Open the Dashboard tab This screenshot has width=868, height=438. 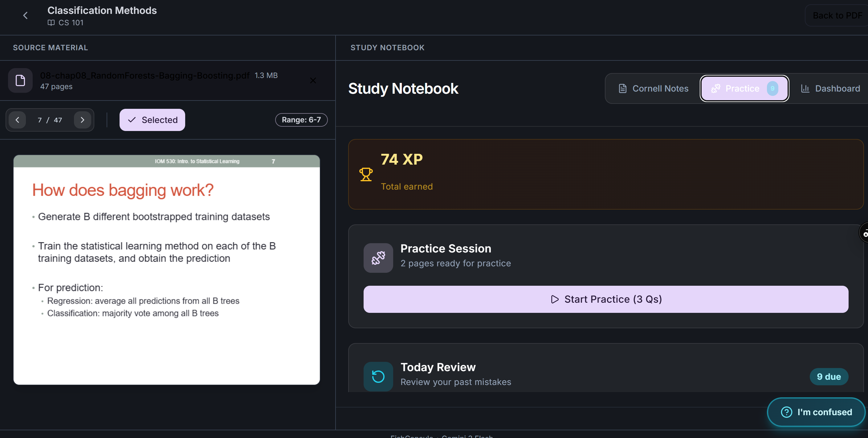coord(830,89)
